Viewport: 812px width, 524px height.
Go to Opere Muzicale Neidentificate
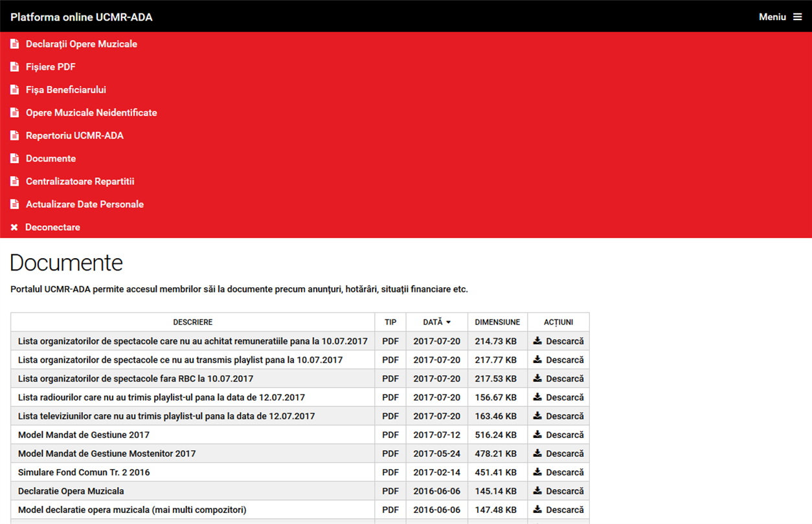[91, 113]
